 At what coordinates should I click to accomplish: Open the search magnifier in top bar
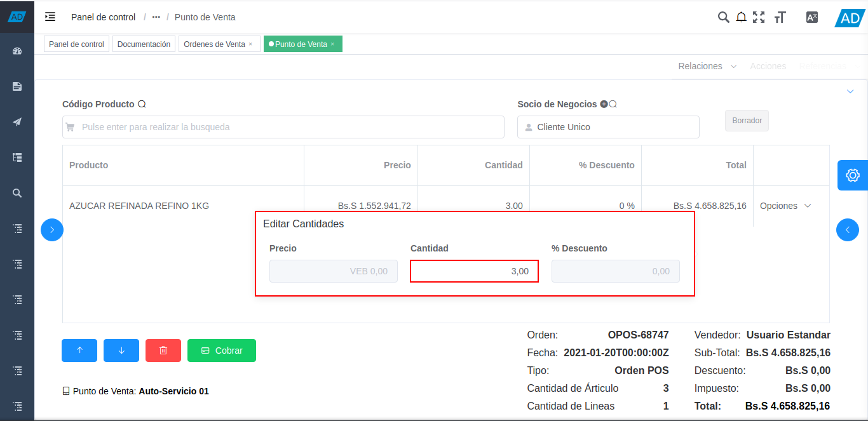(723, 17)
